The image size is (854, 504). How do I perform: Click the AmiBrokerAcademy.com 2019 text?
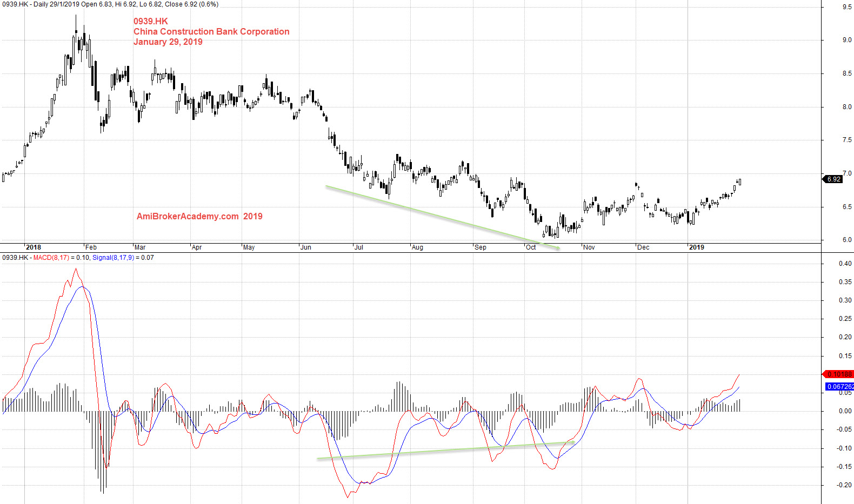199,216
